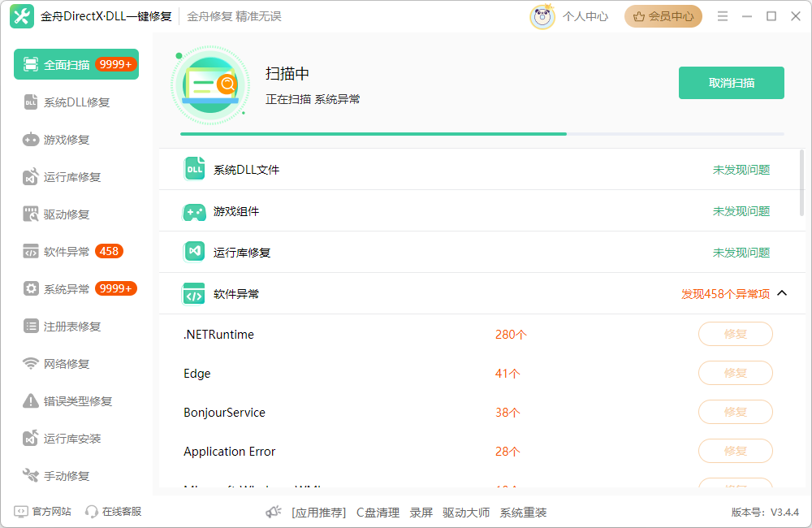Screen dimensions: 812x528
Task: Click the 游戏修复 gamepad icon
Action: (31, 140)
